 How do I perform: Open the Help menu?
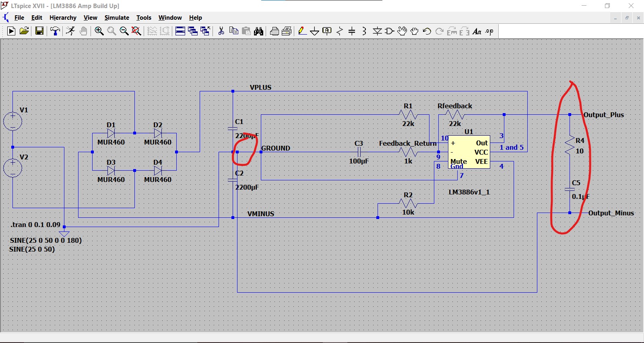pyautogui.click(x=196, y=18)
